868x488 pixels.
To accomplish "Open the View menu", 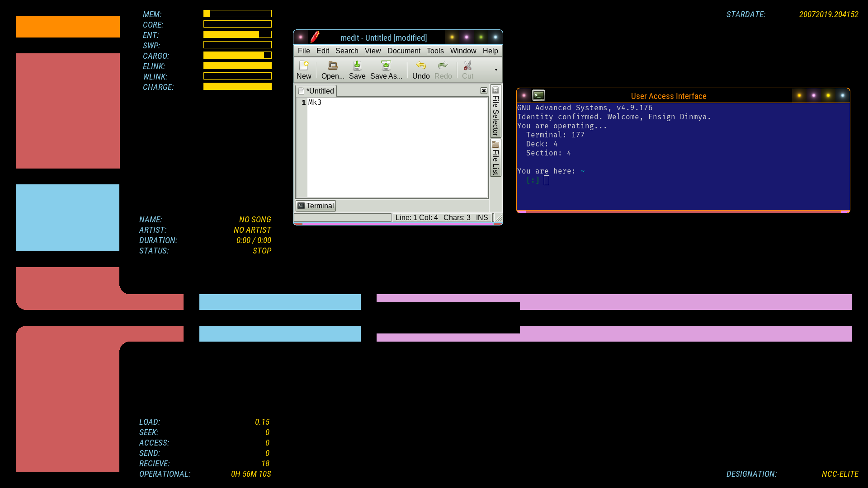I will pyautogui.click(x=373, y=51).
